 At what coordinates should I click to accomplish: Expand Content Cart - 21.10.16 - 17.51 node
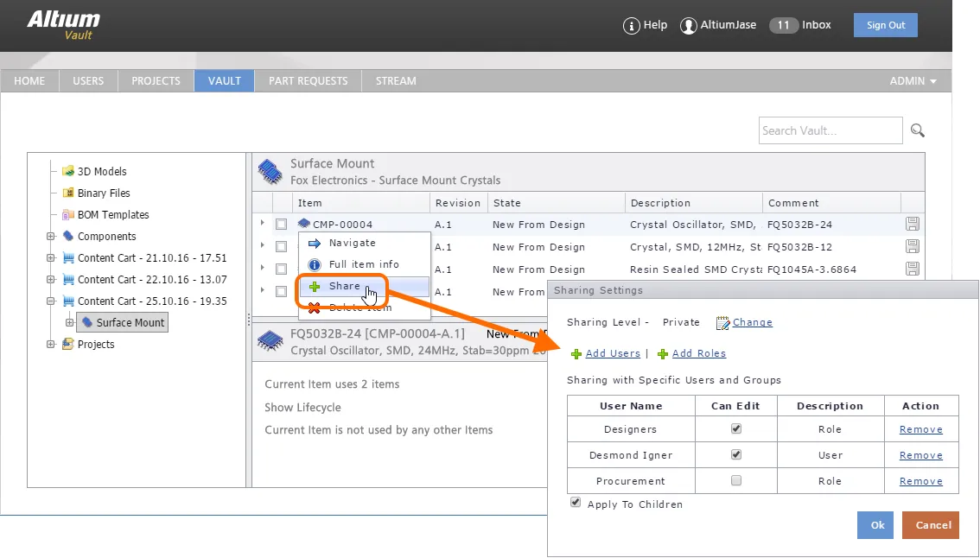pyautogui.click(x=51, y=257)
